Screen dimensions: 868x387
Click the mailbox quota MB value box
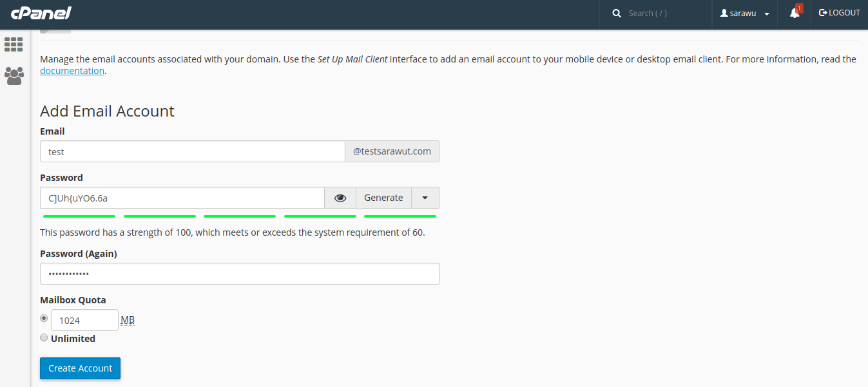[84, 320]
